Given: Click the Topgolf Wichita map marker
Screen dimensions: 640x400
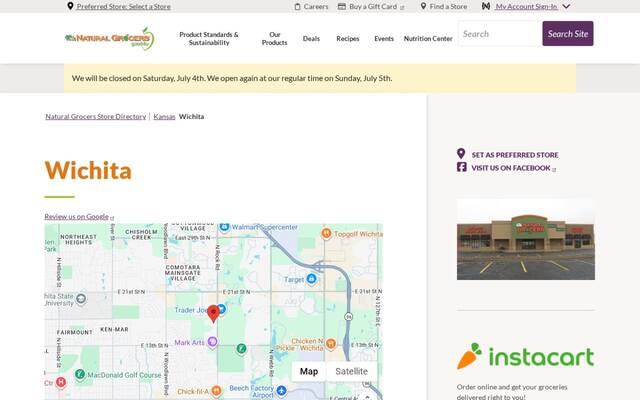Looking at the screenshot, I should [x=326, y=233].
